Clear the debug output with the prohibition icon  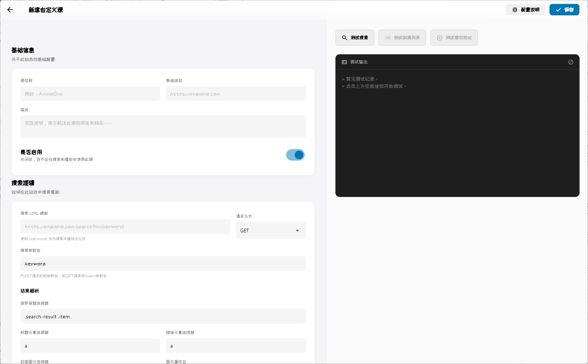coord(571,62)
